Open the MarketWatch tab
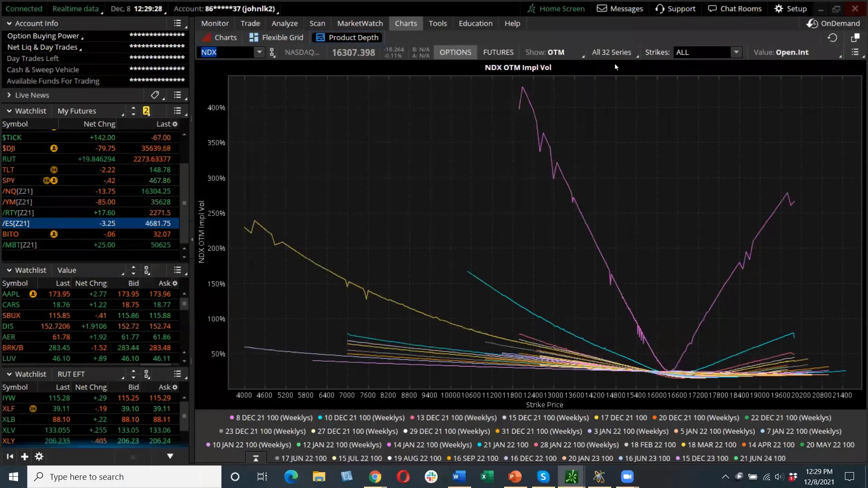Screen dimensions: 868x488 360,23
